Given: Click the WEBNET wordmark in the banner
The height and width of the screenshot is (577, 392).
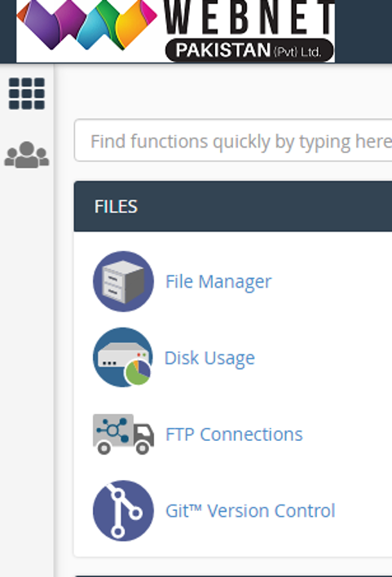Looking at the screenshot, I should pyautogui.click(x=249, y=18).
